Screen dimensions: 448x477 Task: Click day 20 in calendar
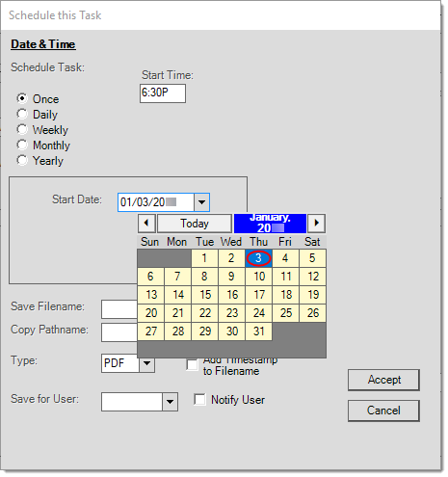150,313
